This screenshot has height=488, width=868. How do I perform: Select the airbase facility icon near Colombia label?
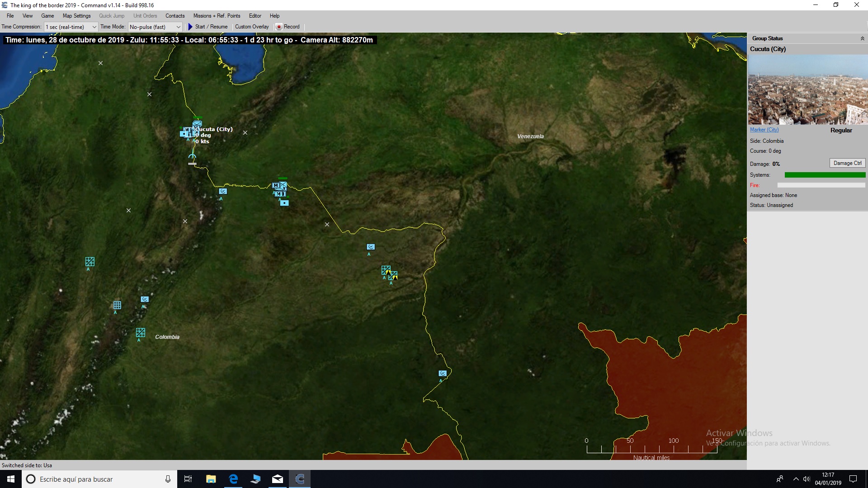pyautogui.click(x=141, y=333)
